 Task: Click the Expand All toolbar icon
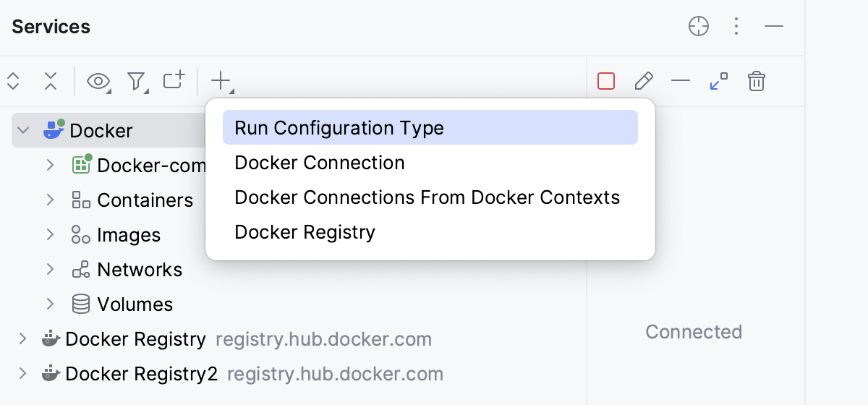13,81
